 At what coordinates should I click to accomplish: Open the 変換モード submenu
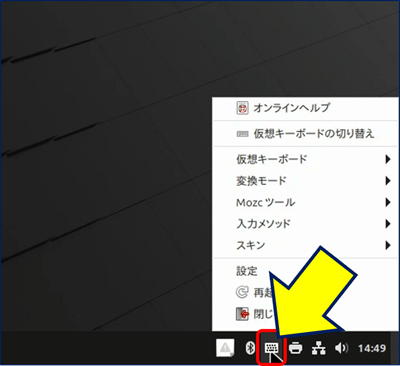[306, 181]
